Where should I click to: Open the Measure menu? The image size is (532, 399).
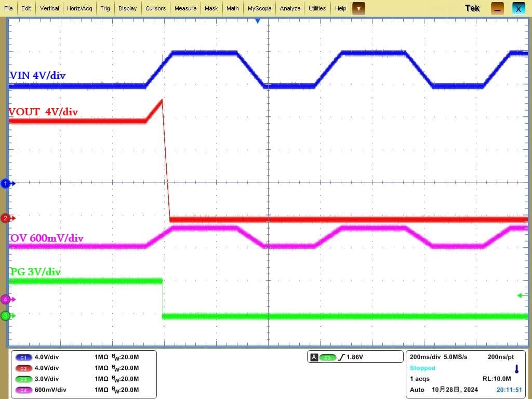point(185,8)
